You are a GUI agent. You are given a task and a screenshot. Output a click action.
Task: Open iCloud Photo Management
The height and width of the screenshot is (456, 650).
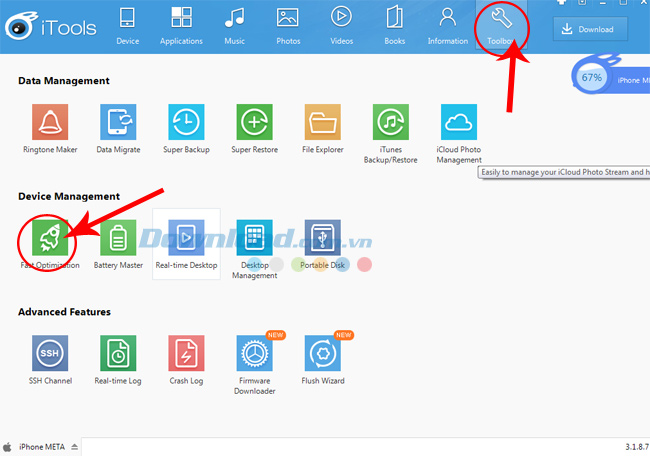coord(458,123)
